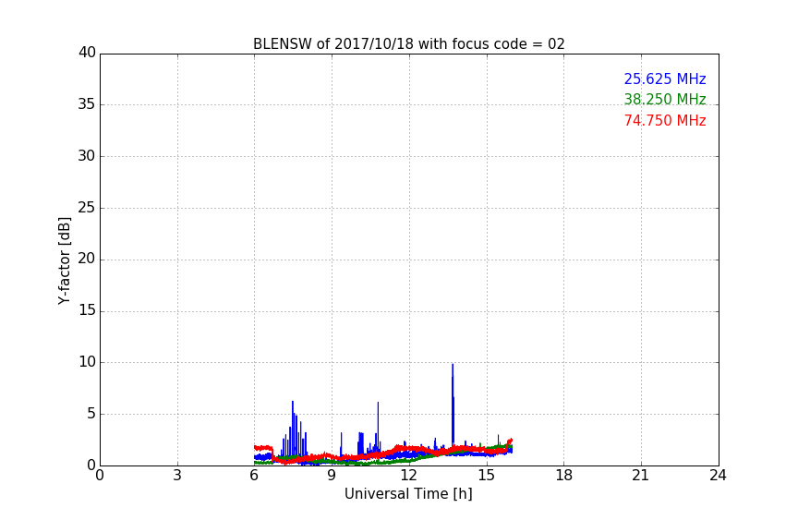Click the y-axis tick label 10

[x=87, y=362]
